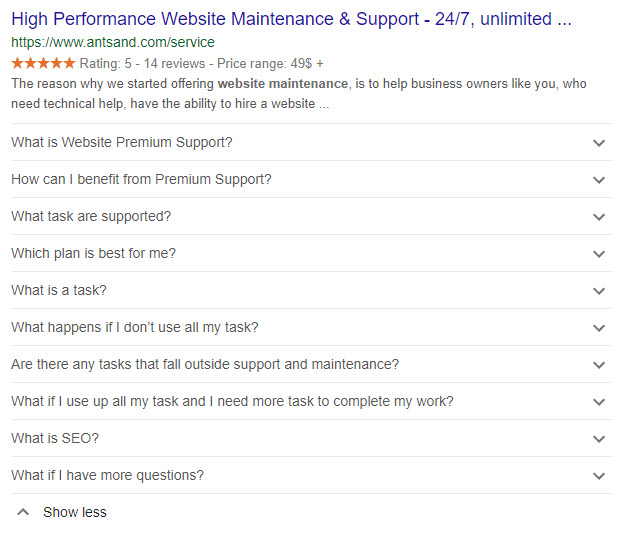The height and width of the screenshot is (534, 627).
Task: Click chevron next to What is a task
Action: coord(599,291)
